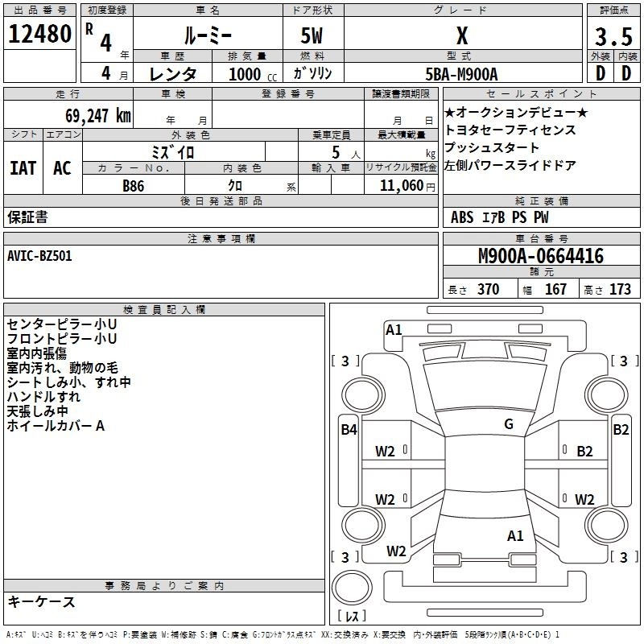This screenshot has height=644, width=644.
Task: Click the G mark on the windshield diagram
Action: pos(509,424)
